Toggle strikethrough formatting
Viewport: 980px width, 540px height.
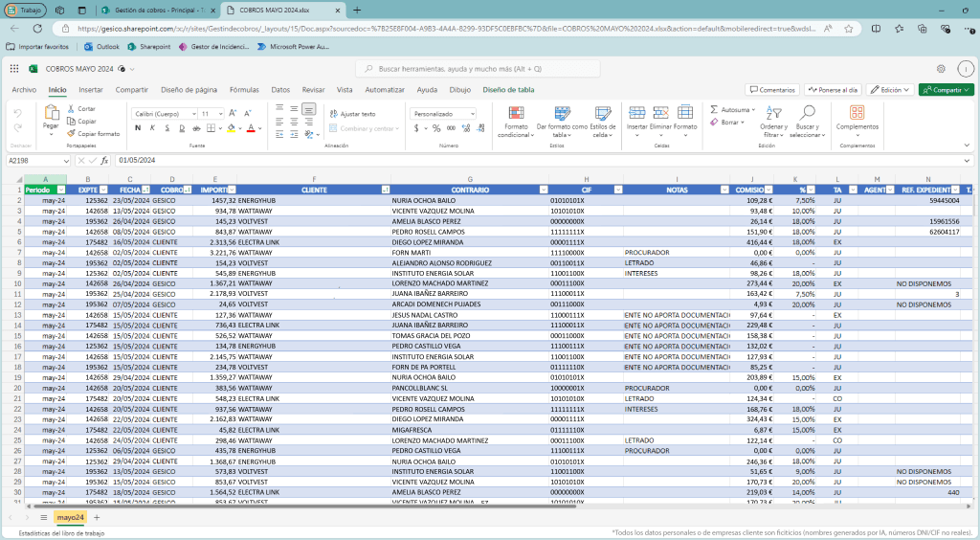point(196,128)
